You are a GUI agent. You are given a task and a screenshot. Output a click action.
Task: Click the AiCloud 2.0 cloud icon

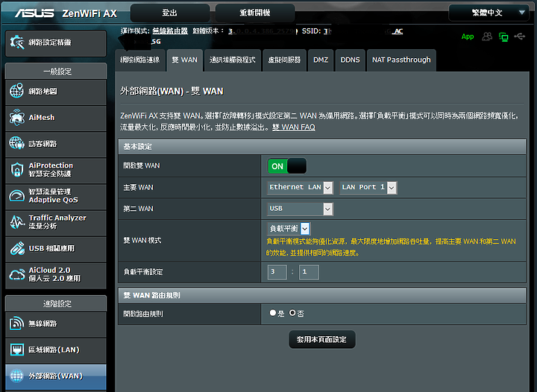tap(16, 274)
